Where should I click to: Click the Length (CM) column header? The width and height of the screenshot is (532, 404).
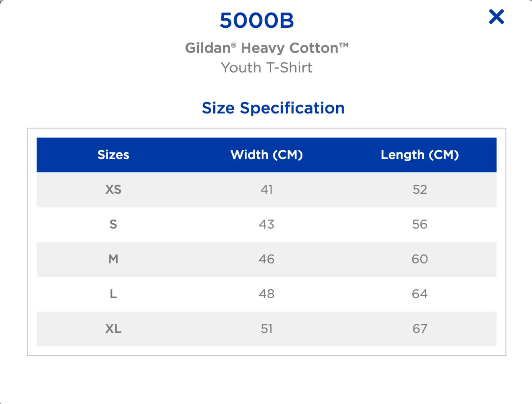pos(420,155)
